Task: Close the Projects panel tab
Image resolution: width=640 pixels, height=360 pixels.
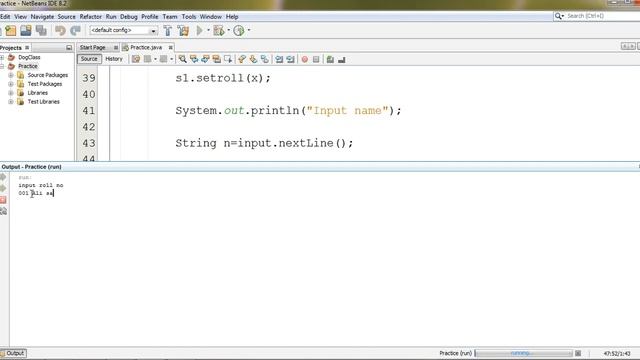Action: (x=27, y=48)
